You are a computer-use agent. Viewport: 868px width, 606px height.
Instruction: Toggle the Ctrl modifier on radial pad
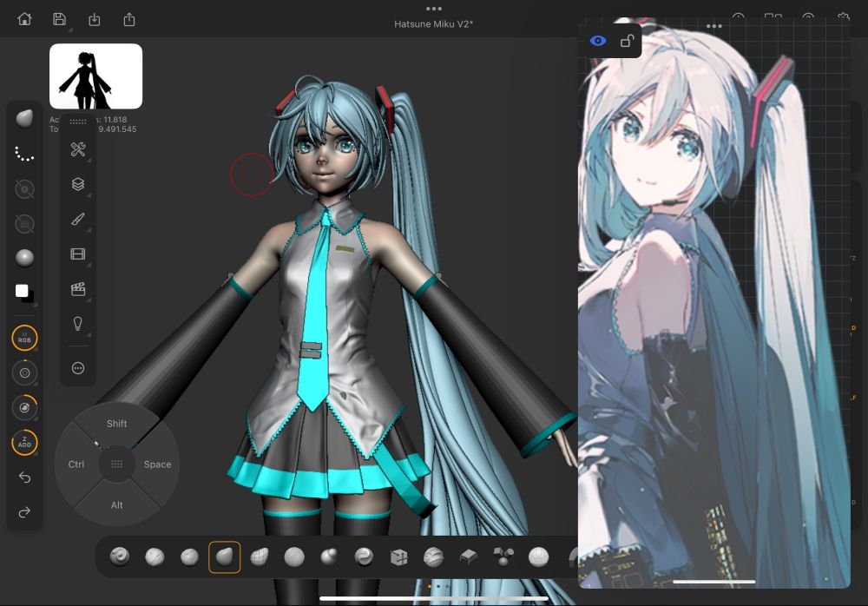point(76,464)
